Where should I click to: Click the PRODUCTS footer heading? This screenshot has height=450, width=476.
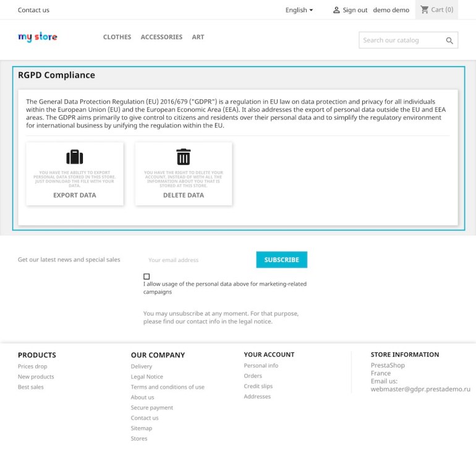click(x=37, y=355)
